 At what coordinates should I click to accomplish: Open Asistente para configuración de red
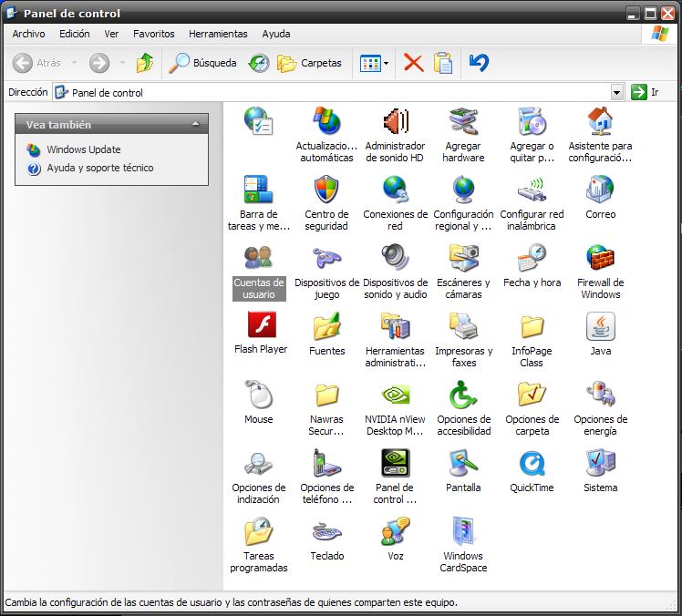tap(600, 121)
